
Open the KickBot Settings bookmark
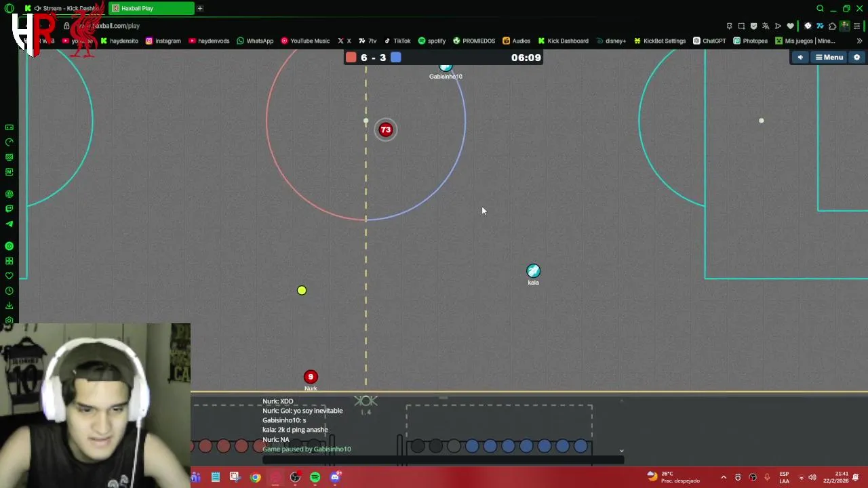pos(660,41)
